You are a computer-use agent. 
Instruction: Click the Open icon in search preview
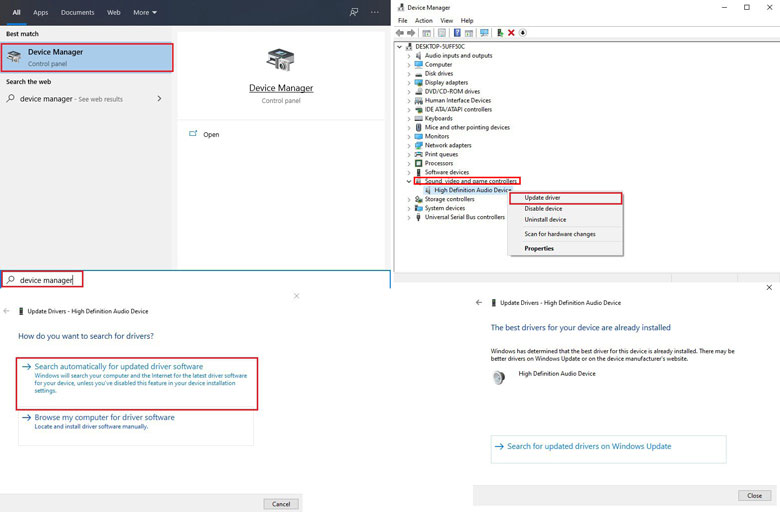193,134
